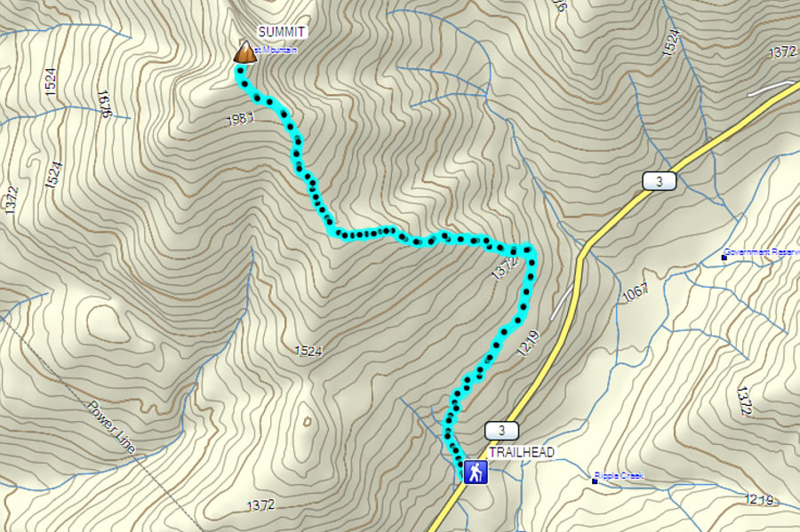Image resolution: width=800 pixels, height=532 pixels.
Task: Click the 1372 label next to track corner
Action: pos(505,267)
